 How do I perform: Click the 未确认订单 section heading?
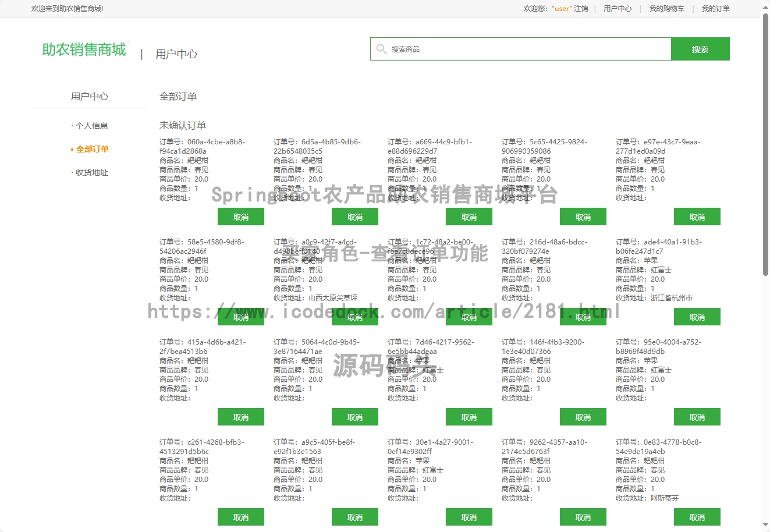pos(183,125)
